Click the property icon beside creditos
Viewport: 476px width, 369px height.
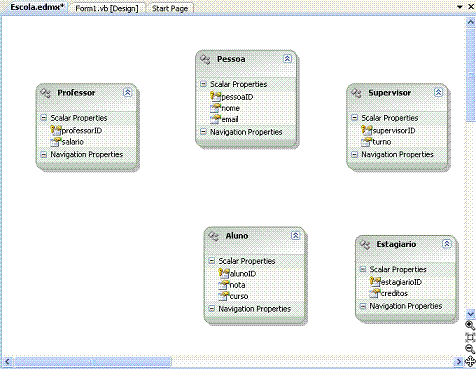tap(375, 293)
